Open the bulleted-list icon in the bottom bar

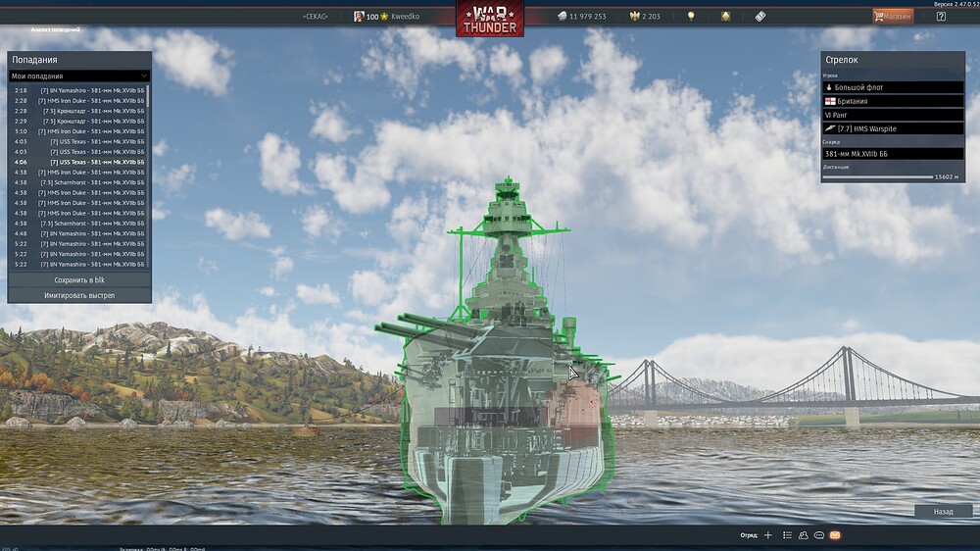click(x=787, y=535)
